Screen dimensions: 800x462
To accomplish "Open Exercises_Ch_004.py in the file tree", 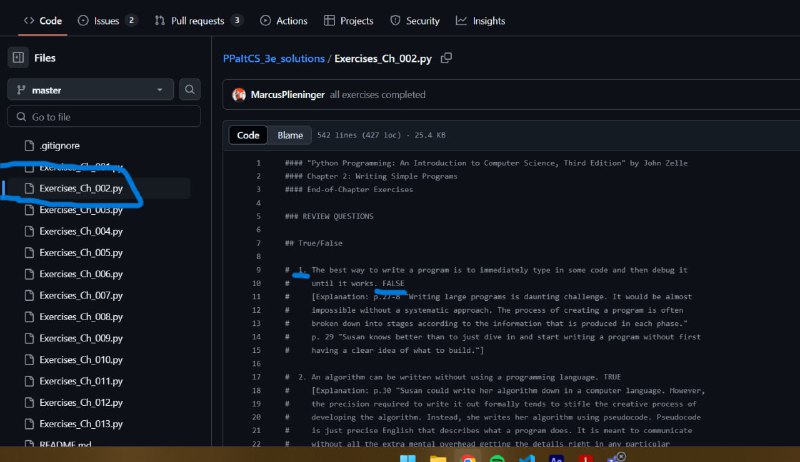I will pyautogui.click(x=81, y=232).
